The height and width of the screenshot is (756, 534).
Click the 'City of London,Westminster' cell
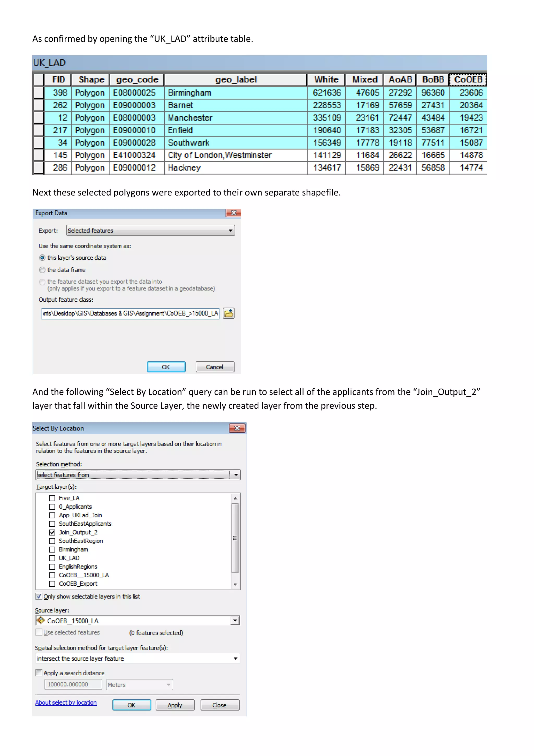235,155
